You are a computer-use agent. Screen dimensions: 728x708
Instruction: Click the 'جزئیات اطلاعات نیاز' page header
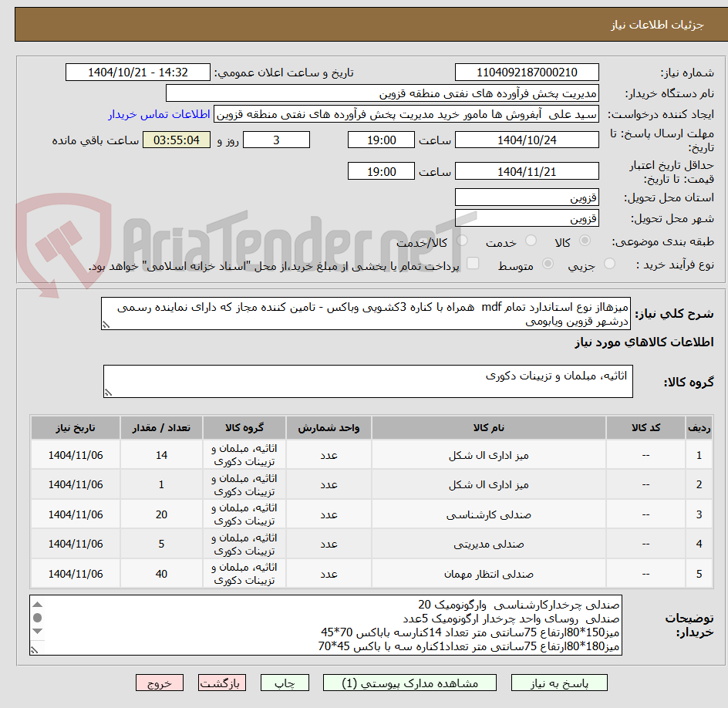[657, 25]
